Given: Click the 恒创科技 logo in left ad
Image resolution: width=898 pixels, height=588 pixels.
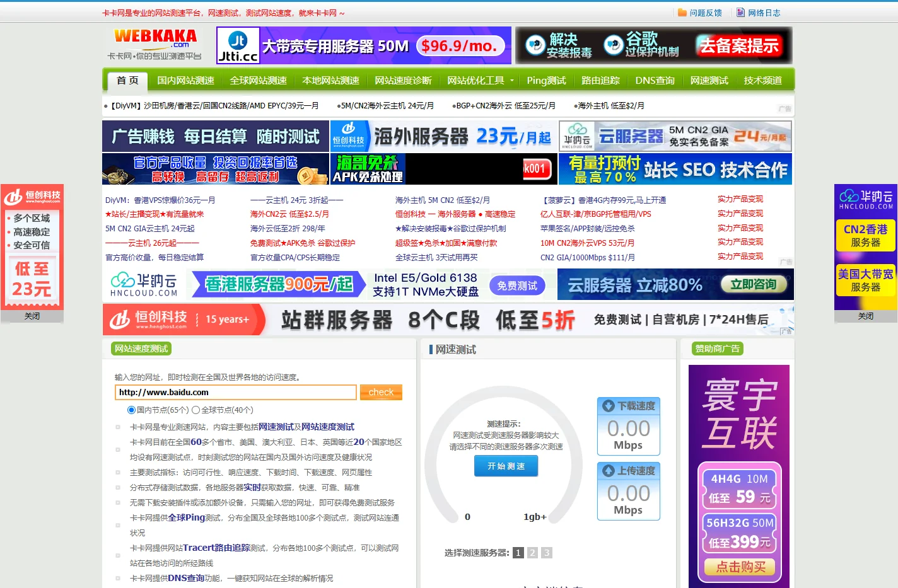Looking at the screenshot, I should pos(32,197).
